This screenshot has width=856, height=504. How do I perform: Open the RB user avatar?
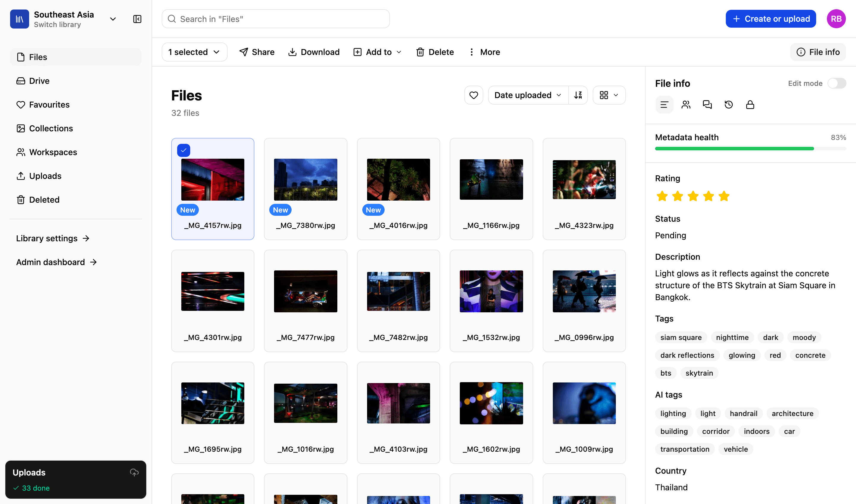836,19
